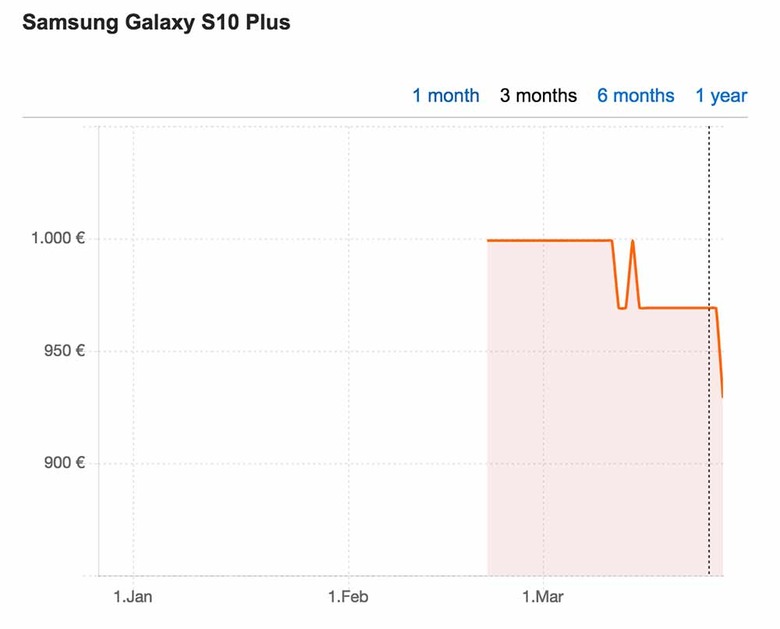
Task: Click the flat 1.000 € line segment
Action: [550, 241]
